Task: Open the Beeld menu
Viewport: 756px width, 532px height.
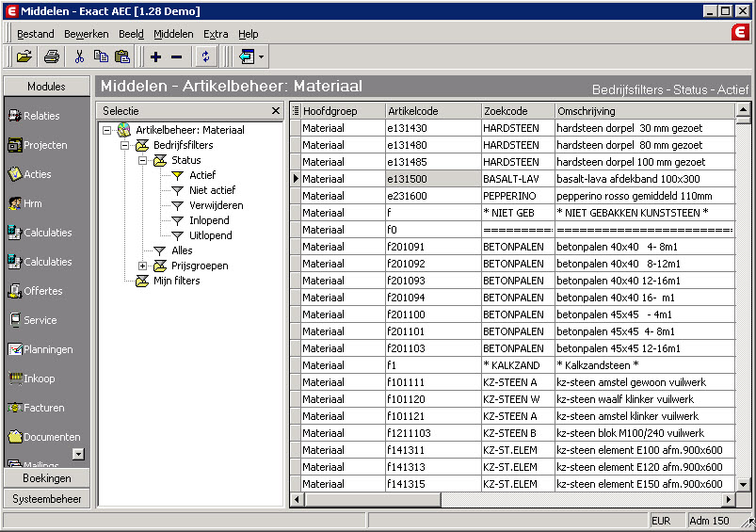Action: pos(131,34)
